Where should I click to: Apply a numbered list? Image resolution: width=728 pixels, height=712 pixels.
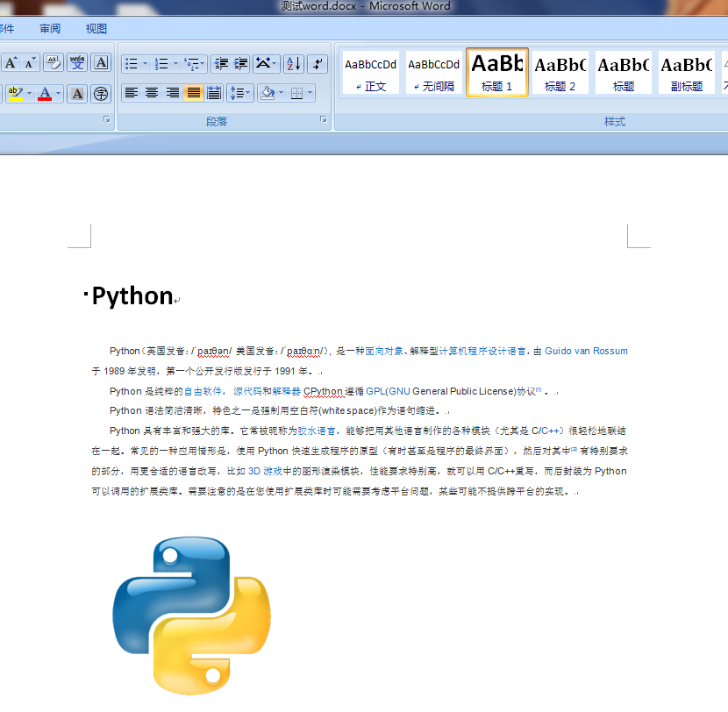(x=161, y=64)
